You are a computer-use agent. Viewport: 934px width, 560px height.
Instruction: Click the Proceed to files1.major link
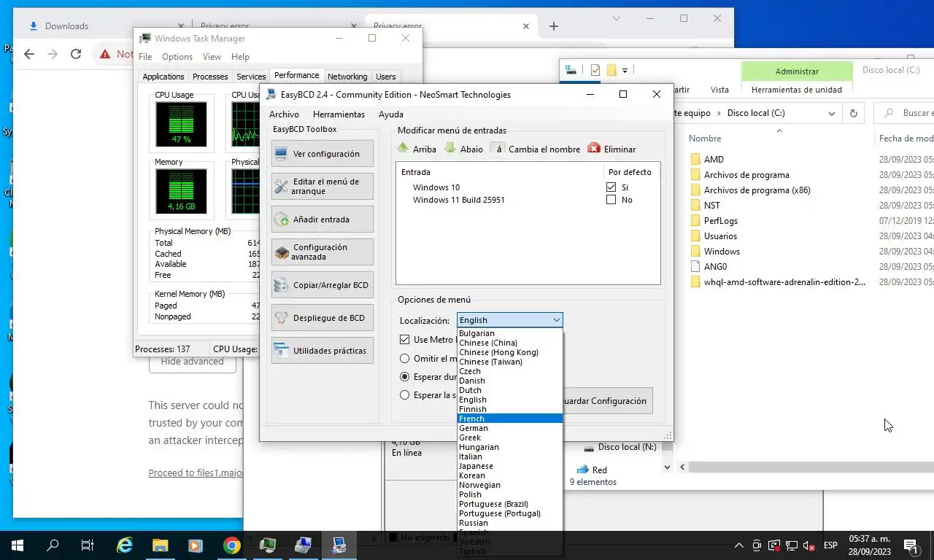point(195,472)
